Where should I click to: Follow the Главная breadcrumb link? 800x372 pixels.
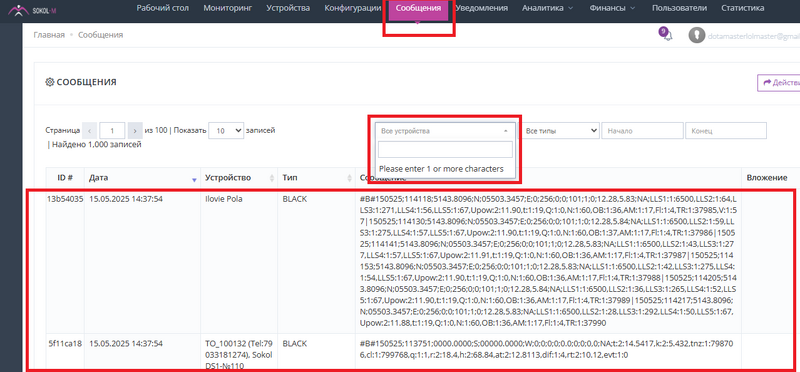pos(49,35)
